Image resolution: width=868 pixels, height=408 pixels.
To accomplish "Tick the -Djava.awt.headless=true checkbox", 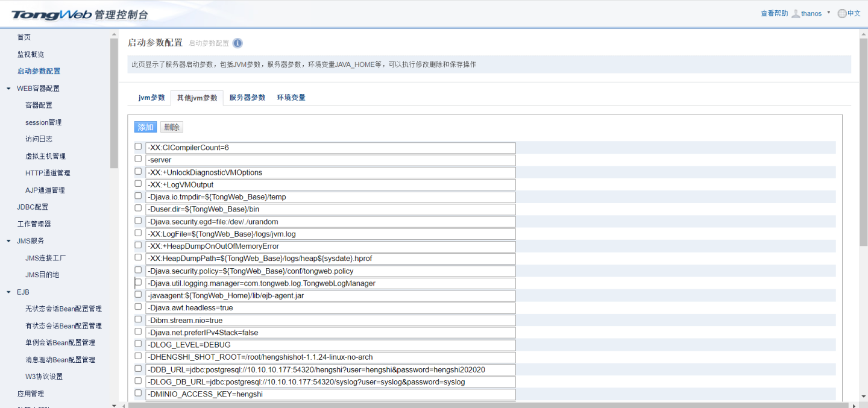I will click(138, 307).
